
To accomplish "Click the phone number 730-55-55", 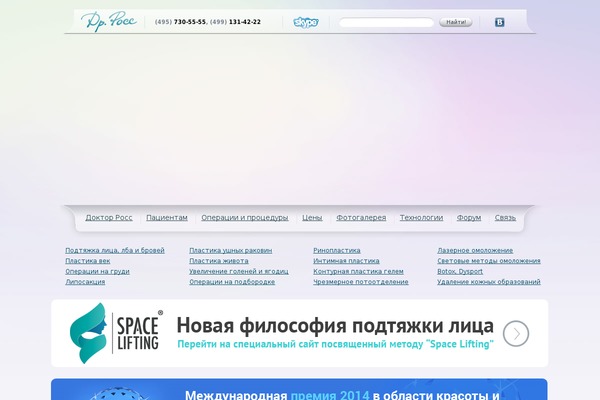I will pyautogui.click(x=189, y=22).
